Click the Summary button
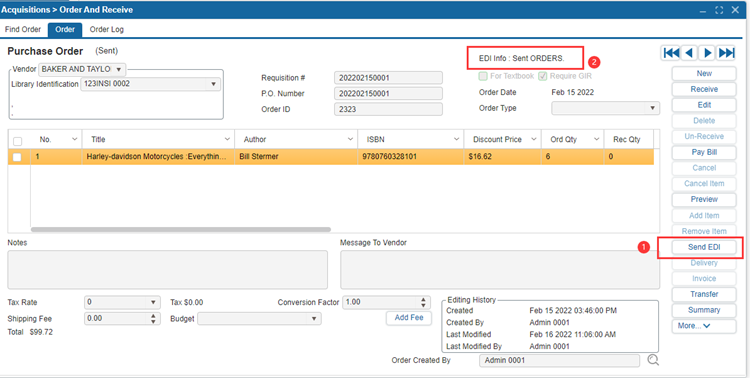The height and width of the screenshot is (378, 750). point(704,310)
